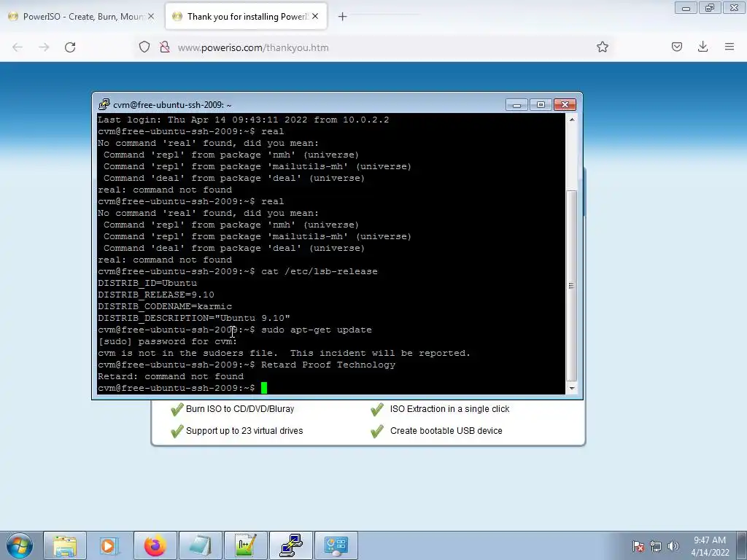
Task: Click the PuTTY scrollbar thumb
Action: pyautogui.click(x=572, y=286)
